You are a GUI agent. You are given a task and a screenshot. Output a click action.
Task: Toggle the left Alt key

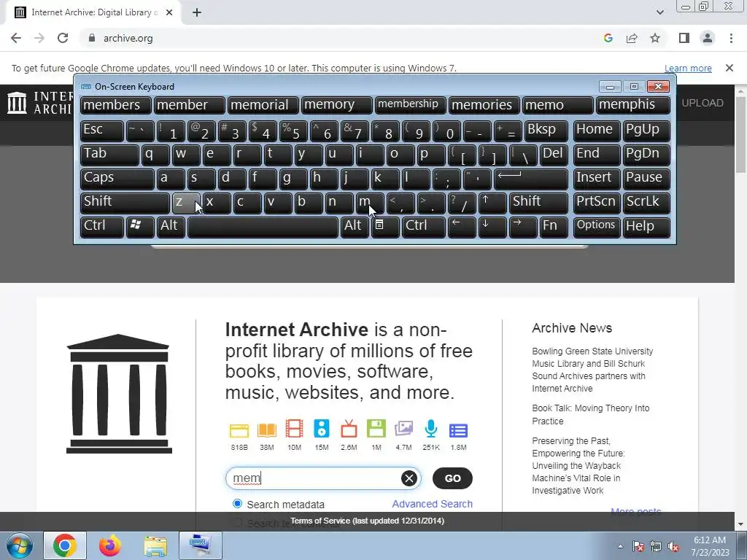pos(171,227)
